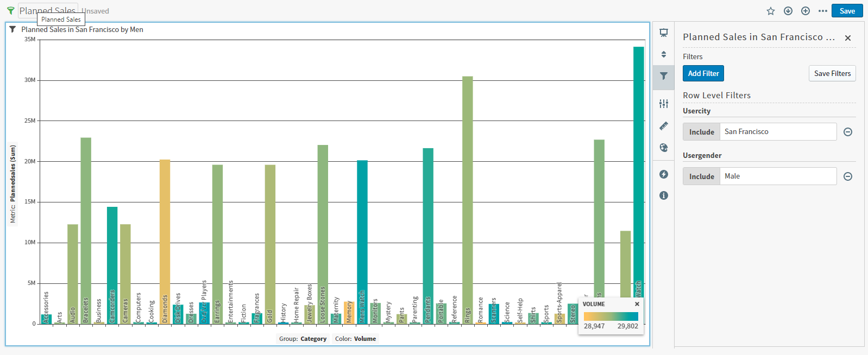Open the presentation settings sidebar icon
The height and width of the screenshot is (355, 868).
tap(663, 33)
